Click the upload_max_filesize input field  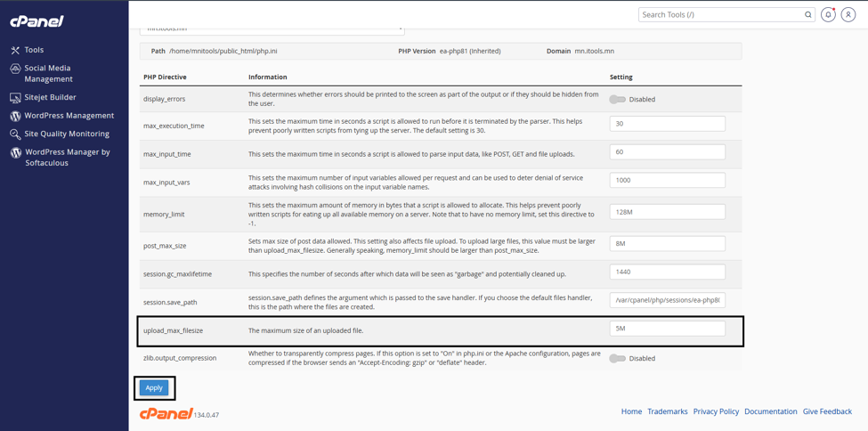pyautogui.click(x=667, y=329)
